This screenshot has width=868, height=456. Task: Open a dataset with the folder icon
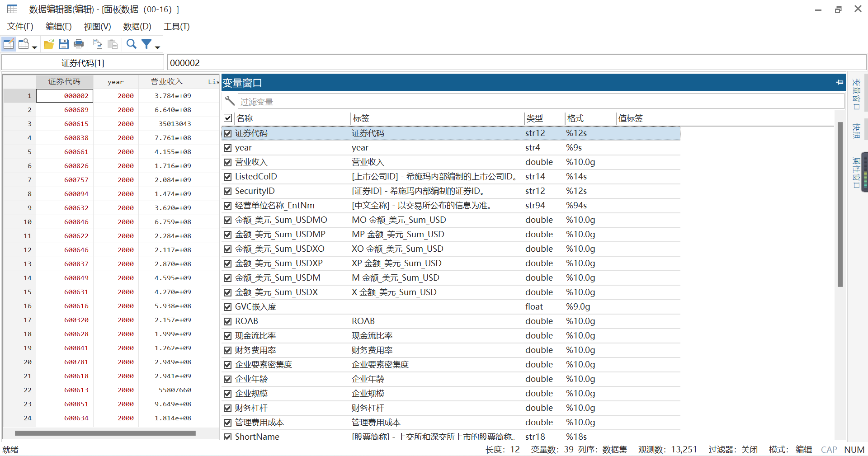point(48,44)
